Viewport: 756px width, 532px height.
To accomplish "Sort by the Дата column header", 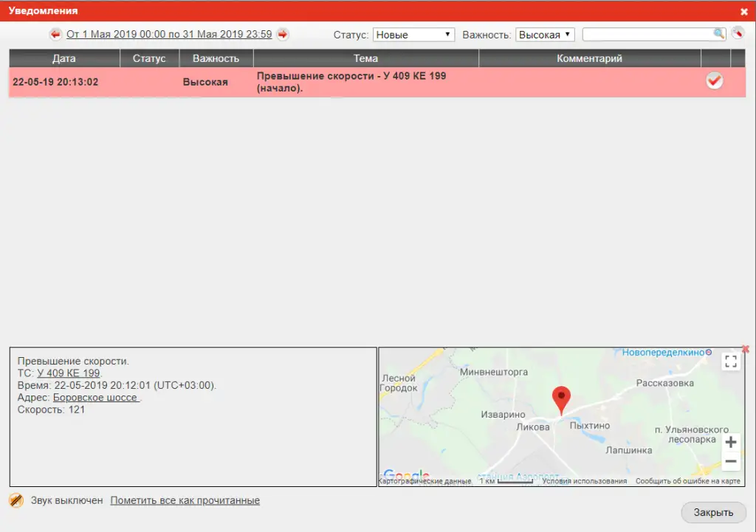I will pyautogui.click(x=64, y=58).
